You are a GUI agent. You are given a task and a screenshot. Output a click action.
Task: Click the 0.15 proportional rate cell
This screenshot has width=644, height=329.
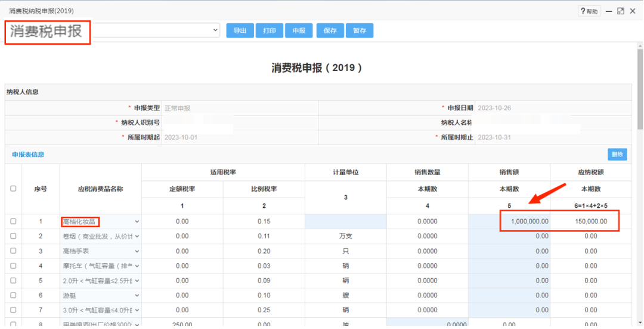[264, 222]
